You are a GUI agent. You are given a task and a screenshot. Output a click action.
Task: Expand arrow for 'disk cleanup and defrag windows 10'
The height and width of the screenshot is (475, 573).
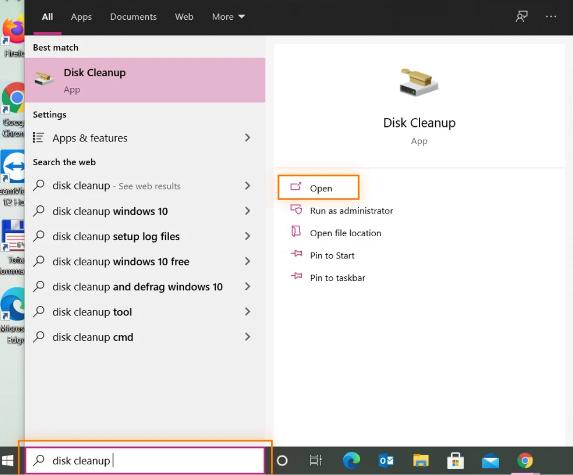(247, 286)
